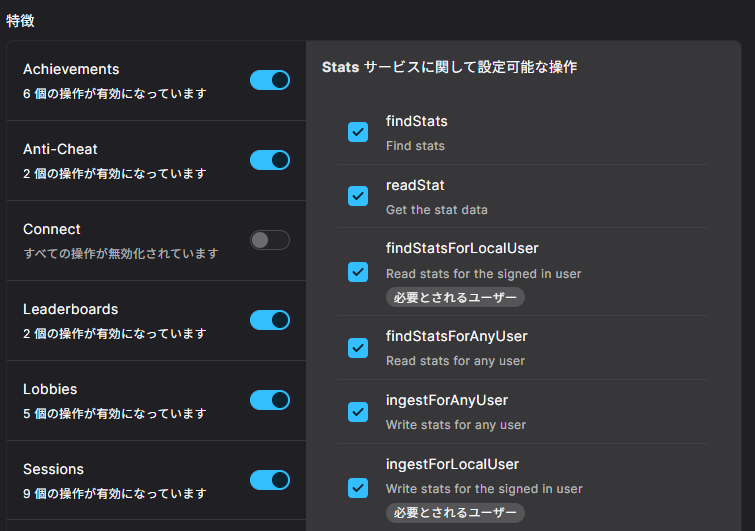This screenshot has width=755, height=531.
Task: Untick the findStatsForLocalUser checkbox
Action: [x=358, y=272]
